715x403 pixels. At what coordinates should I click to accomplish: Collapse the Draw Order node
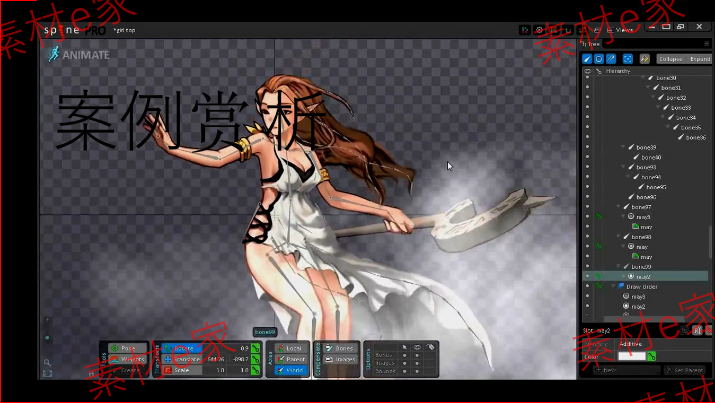pos(613,286)
